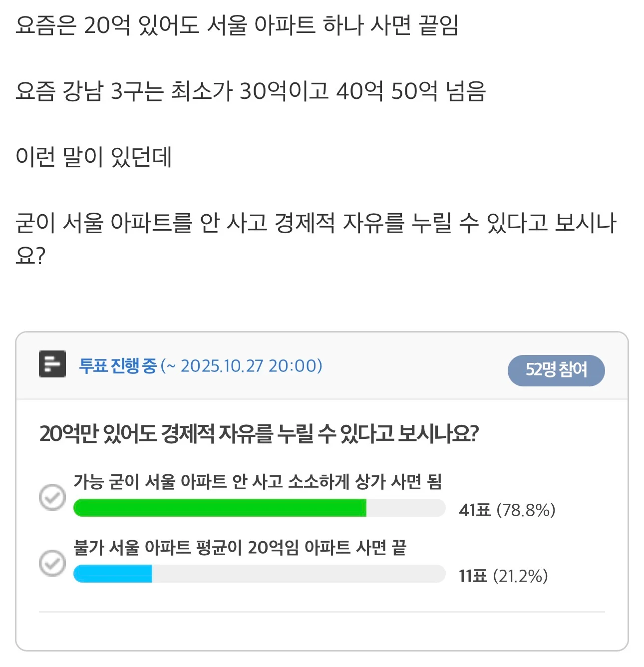Click the unfilled gray part of the '불가' bar
Image resolution: width=644 pixels, height=667 pixels.
298,574
